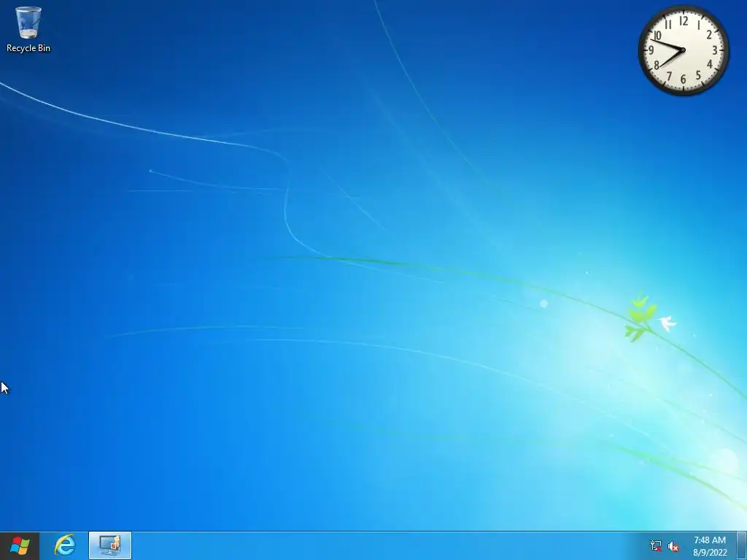Screen dimensions: 747x560
Task: Click the analog clock desktop gadget
Action: click(683, 50)
